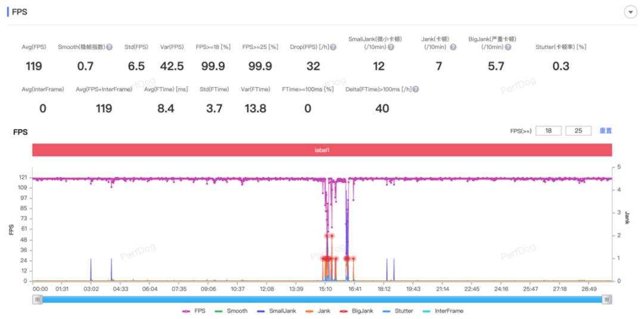Toggle Smooth series in chart legend

pyautogui.click(x=231, y=311)
